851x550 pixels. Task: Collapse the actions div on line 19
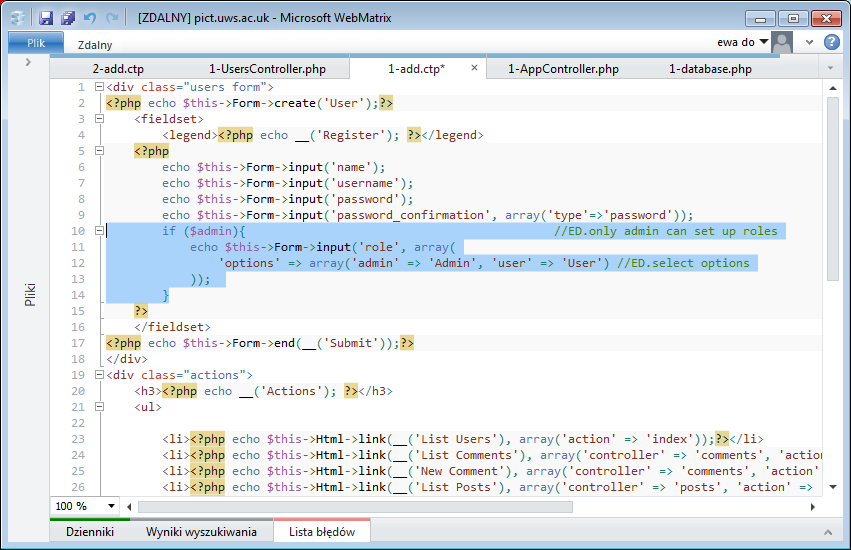pos(99,375)
